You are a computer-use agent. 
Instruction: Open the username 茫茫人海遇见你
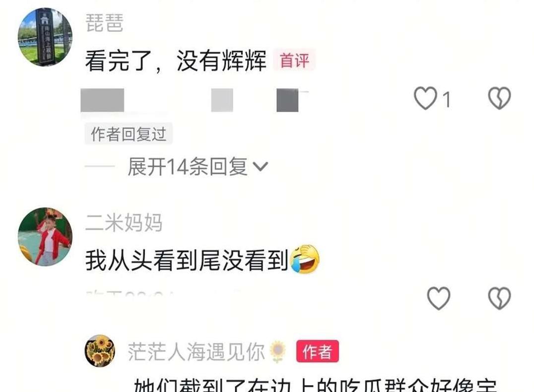coord(196,351)
